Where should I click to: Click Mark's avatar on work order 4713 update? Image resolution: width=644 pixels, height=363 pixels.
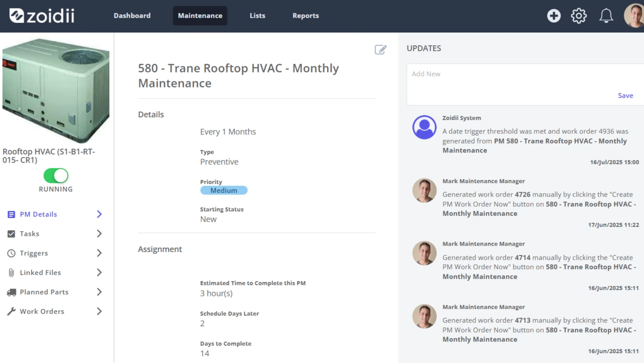[x=424, y=316]
